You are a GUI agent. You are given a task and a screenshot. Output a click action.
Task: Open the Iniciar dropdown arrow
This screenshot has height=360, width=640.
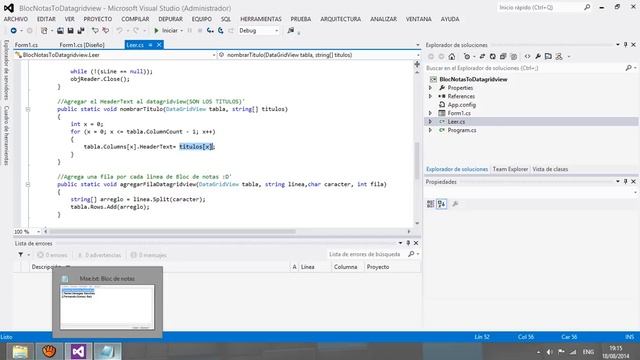coord(182,31)
